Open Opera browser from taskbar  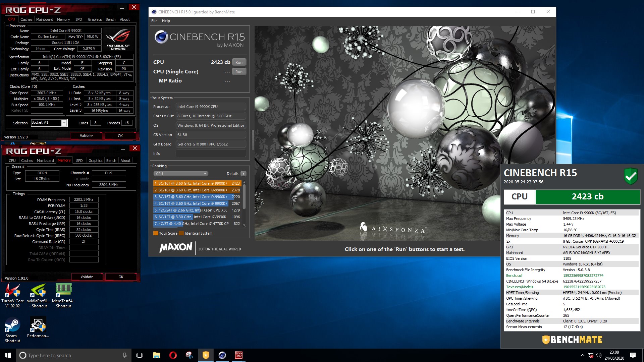(x=173, y=355)
